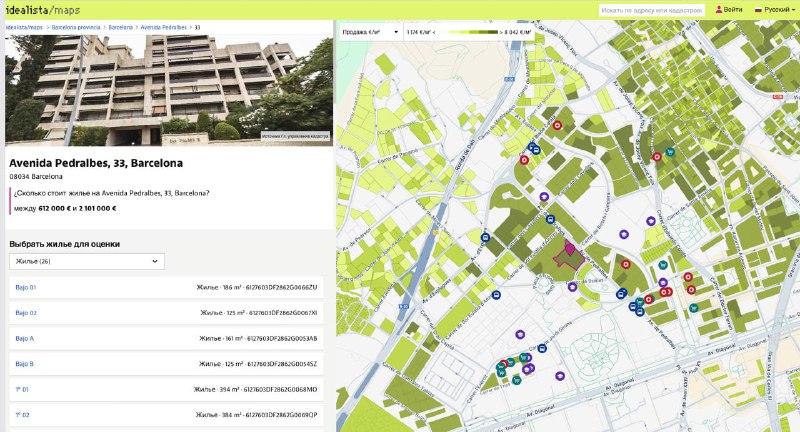Click the Russian flag icon

coord(758,9)
